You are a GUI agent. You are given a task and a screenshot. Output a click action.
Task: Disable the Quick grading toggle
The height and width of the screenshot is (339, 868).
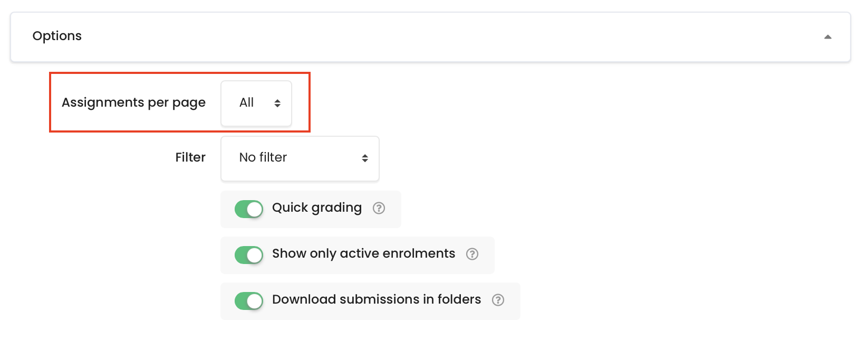click(x=249, y=209)
